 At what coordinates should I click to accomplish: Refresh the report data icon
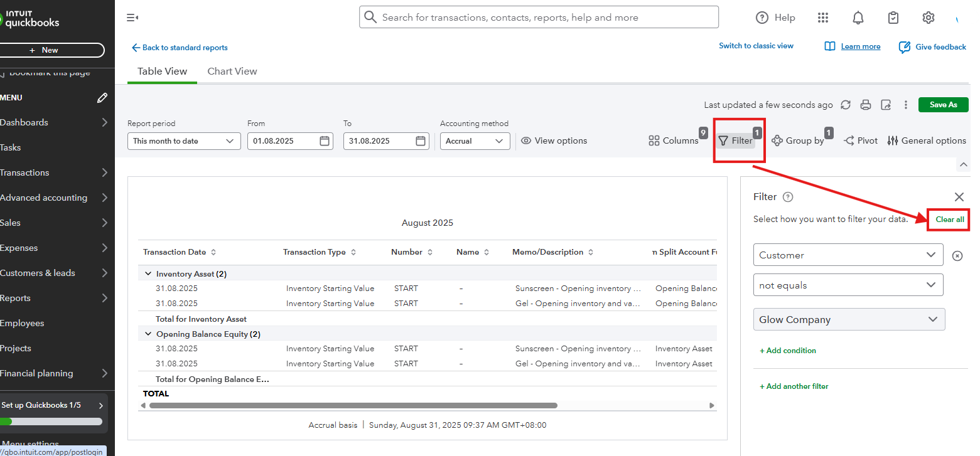point(846,105)
